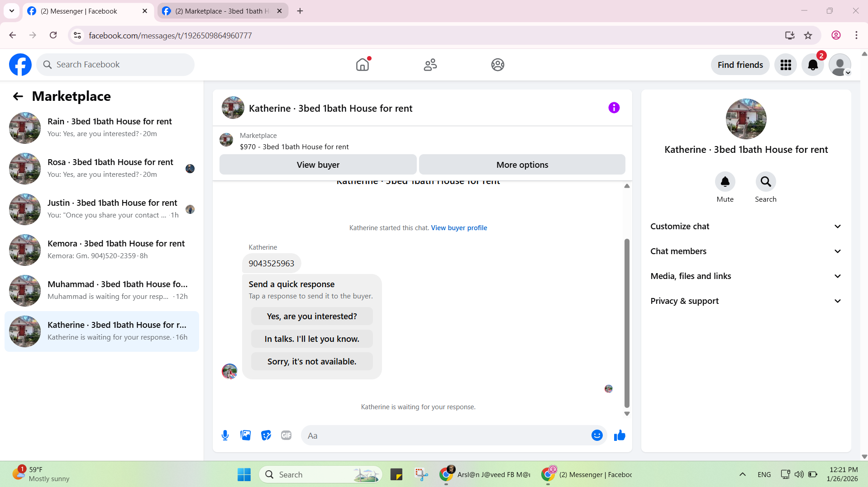Viewport: 868px width, 487px height.
Task: Open the Chrome tab search dropdown
Action: point(12,11)
